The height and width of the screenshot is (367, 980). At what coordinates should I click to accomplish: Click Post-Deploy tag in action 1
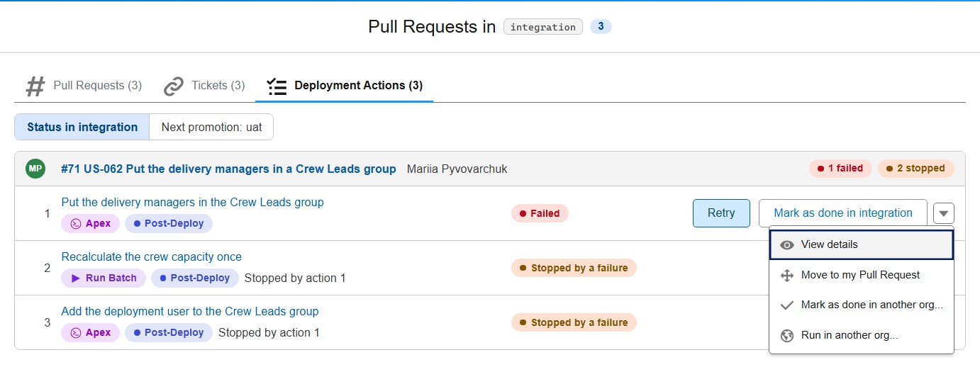(169, 223)
